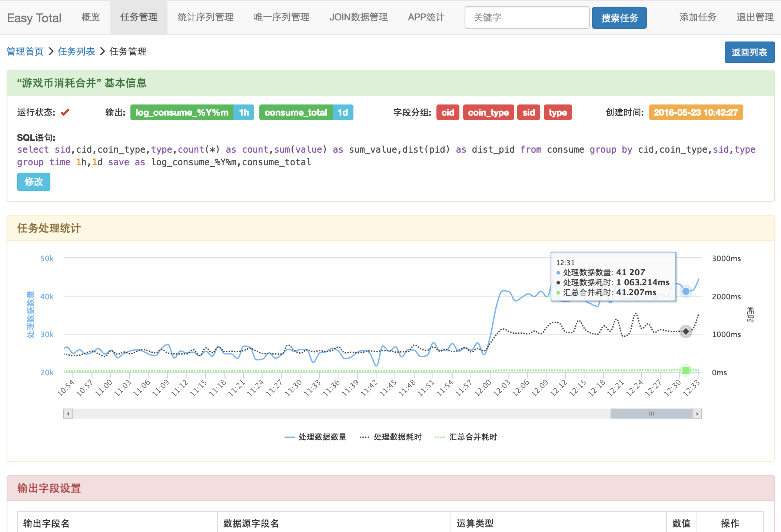
Task: Click scrollbar grip handle on chart navigator
Action: [651, 413]
